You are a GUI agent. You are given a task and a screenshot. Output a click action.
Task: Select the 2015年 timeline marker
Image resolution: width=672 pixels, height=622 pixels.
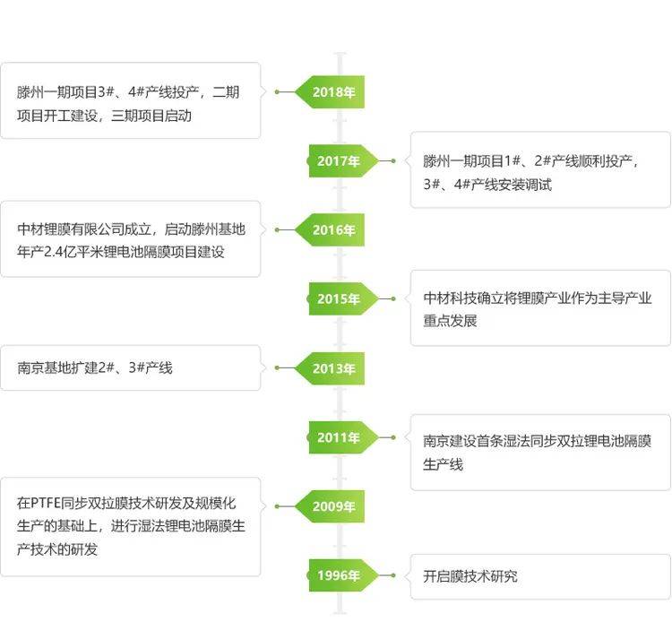coord(343,298)
